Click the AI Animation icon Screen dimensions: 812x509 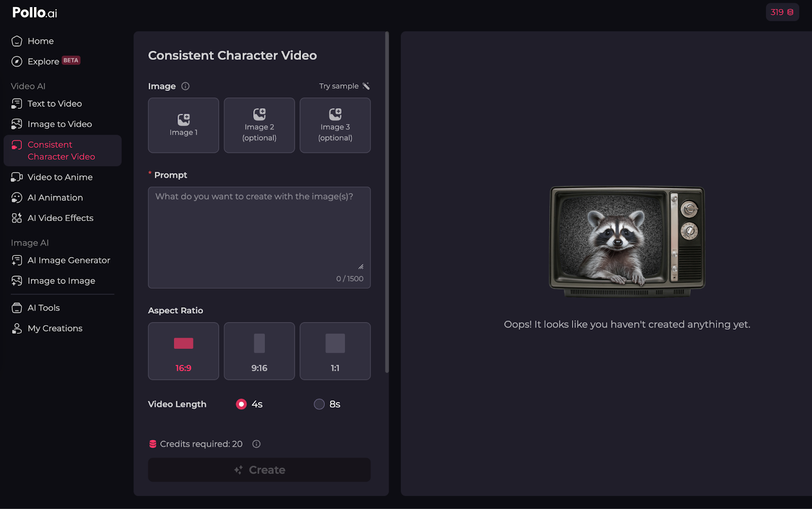point(17,198)
